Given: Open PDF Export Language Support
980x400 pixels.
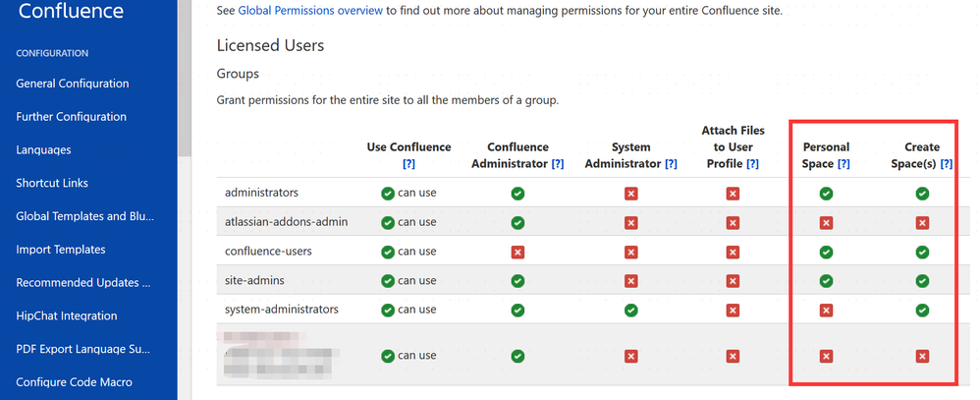Looking at the screenshot, I should point(83,349).
